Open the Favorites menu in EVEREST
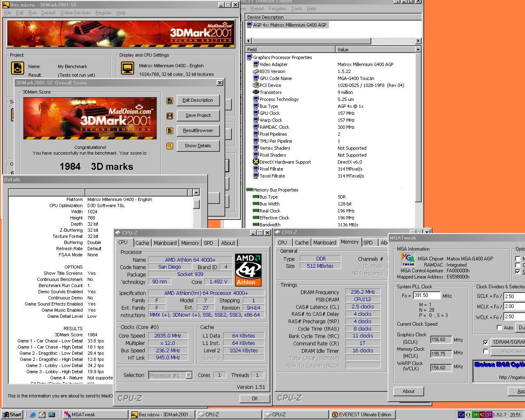The image size is (525, 420). click(278, 9)
